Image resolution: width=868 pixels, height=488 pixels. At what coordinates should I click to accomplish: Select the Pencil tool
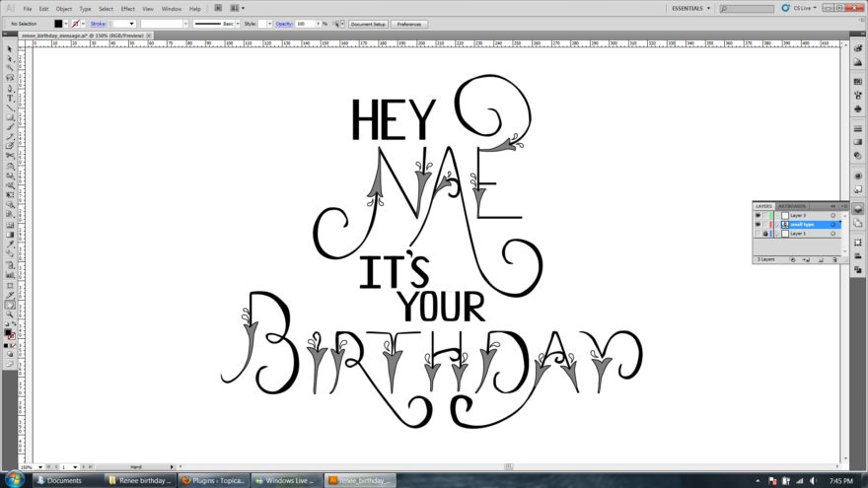[x=10, y=136]
